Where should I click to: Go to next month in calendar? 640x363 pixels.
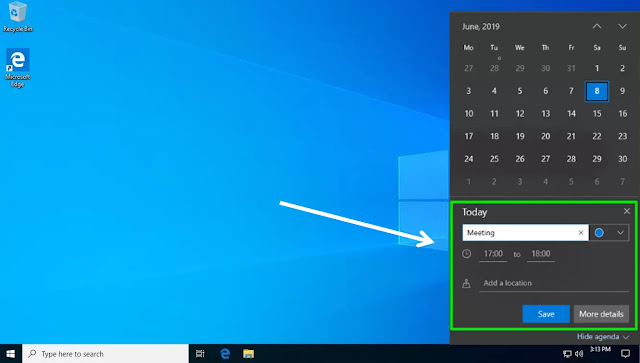pyautogui.click(x=622, y=27)
